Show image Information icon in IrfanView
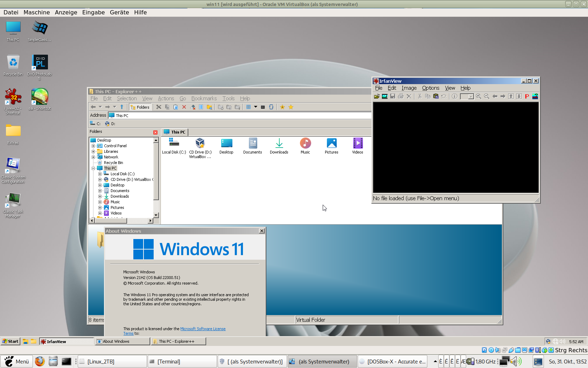 (454, 96)
